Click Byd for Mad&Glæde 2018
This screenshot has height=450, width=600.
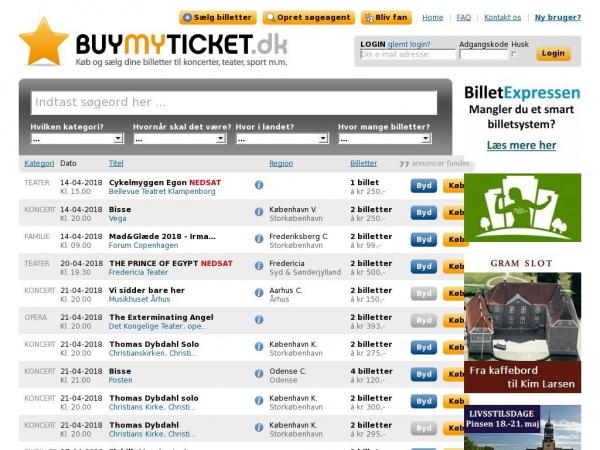coord(424,240)
